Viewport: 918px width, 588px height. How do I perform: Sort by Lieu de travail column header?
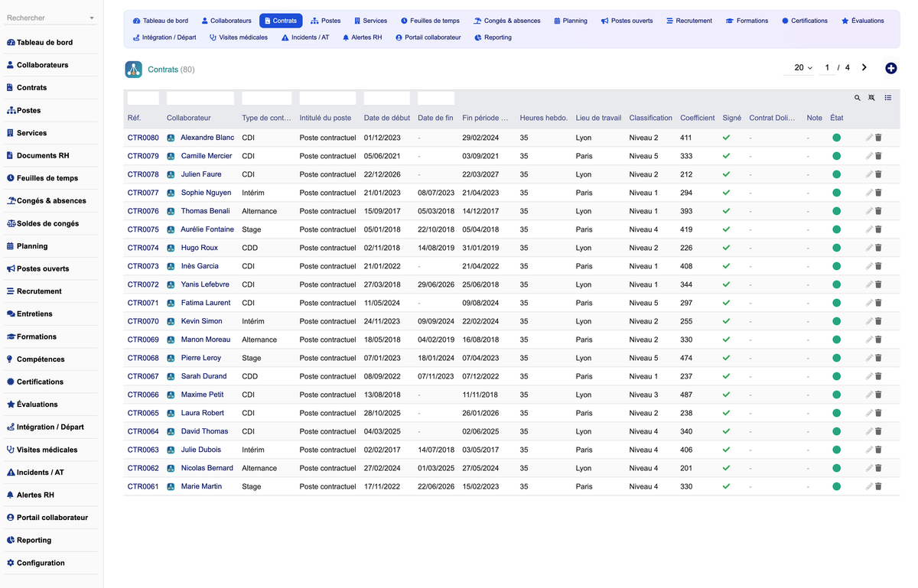(x=598, y=118)
